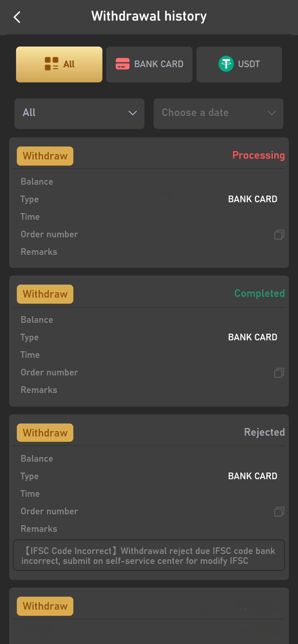Image resolution: width=298 pixels, height=644 pixels.
Task: Open the All status filter dropdown
Action: pos(79,113)
